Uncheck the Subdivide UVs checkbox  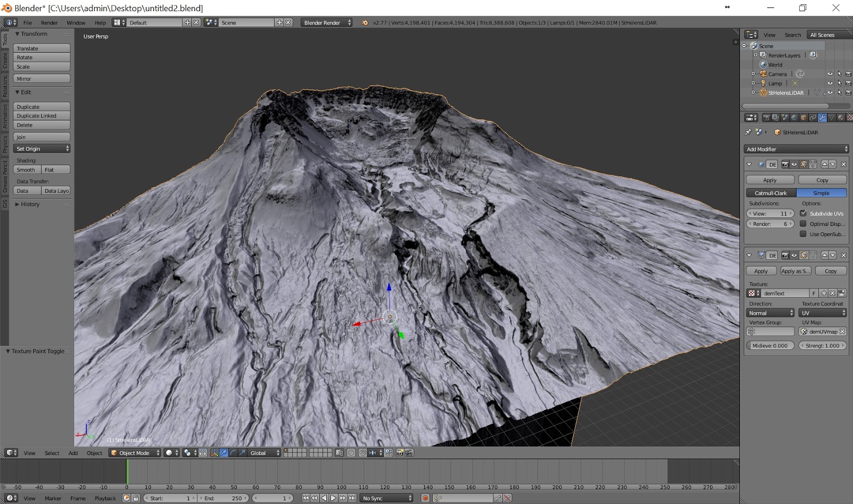[803, 213]
